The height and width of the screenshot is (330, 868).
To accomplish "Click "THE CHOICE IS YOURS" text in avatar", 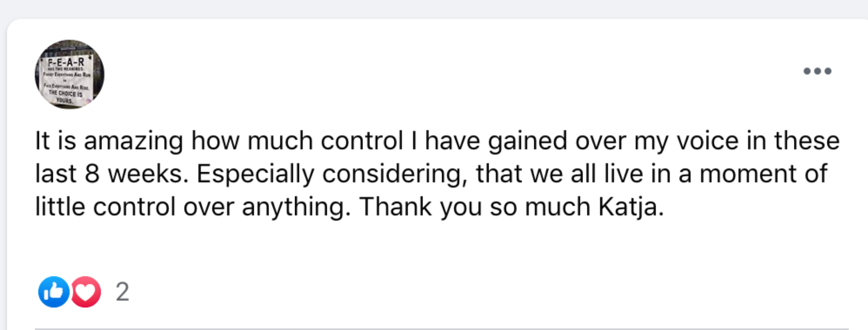I will coord(65,96).
